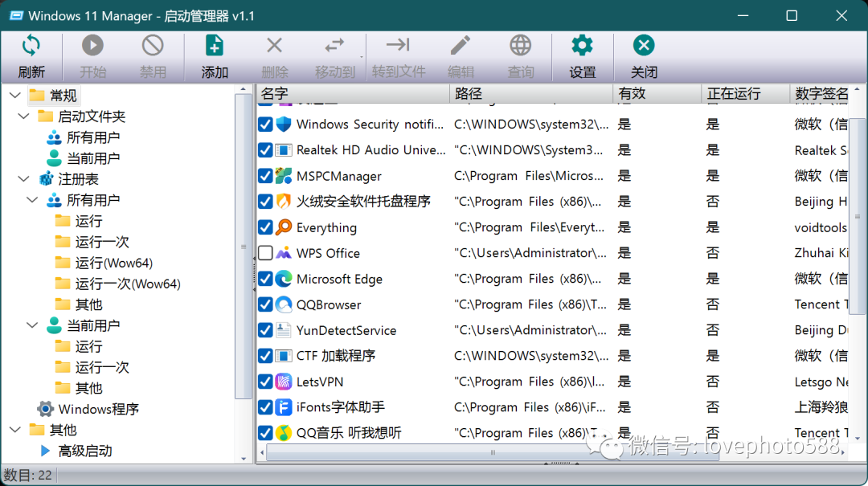
Task: Click the 注册表 registry cube icon
Action: [46, 179]
